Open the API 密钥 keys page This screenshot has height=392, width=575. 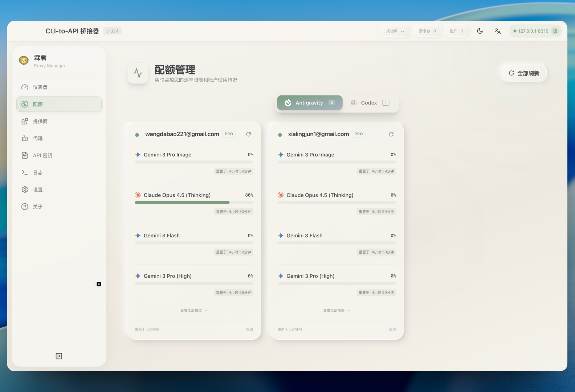42,155
